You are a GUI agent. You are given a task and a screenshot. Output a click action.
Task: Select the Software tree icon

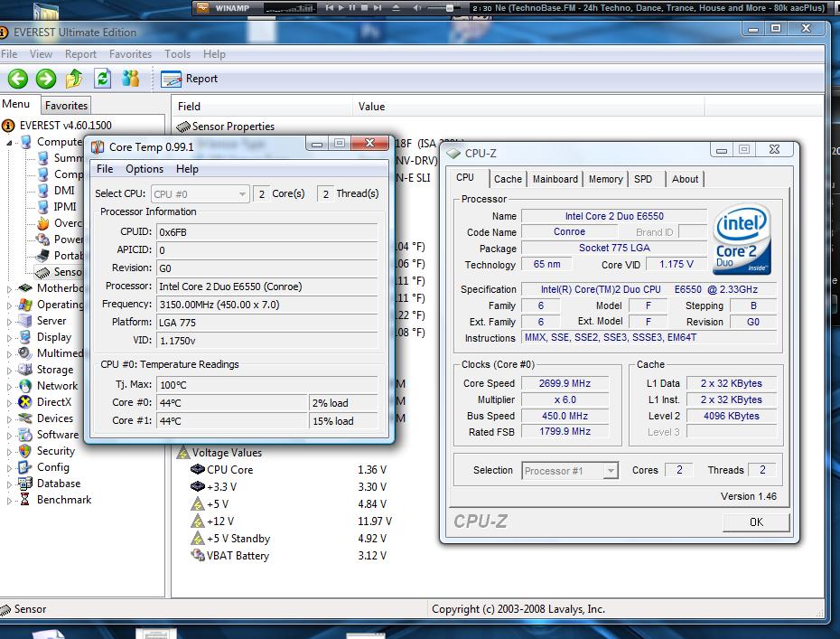[24, 434]
